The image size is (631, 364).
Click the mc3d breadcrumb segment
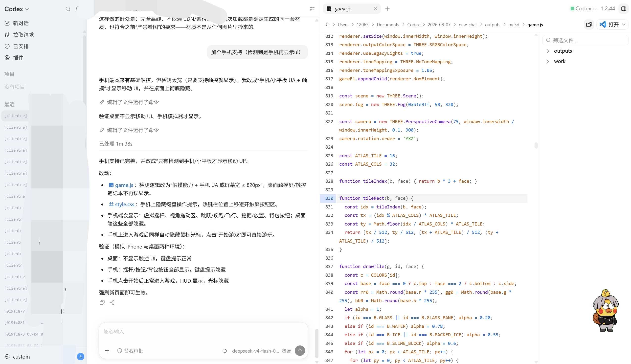tap(514, 25)
